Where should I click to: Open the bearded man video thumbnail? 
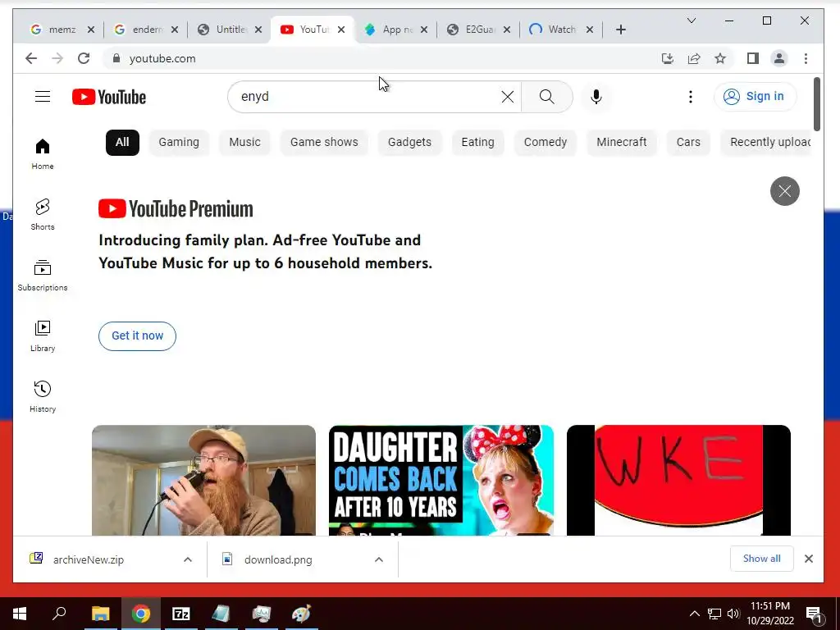pos(203,481)
